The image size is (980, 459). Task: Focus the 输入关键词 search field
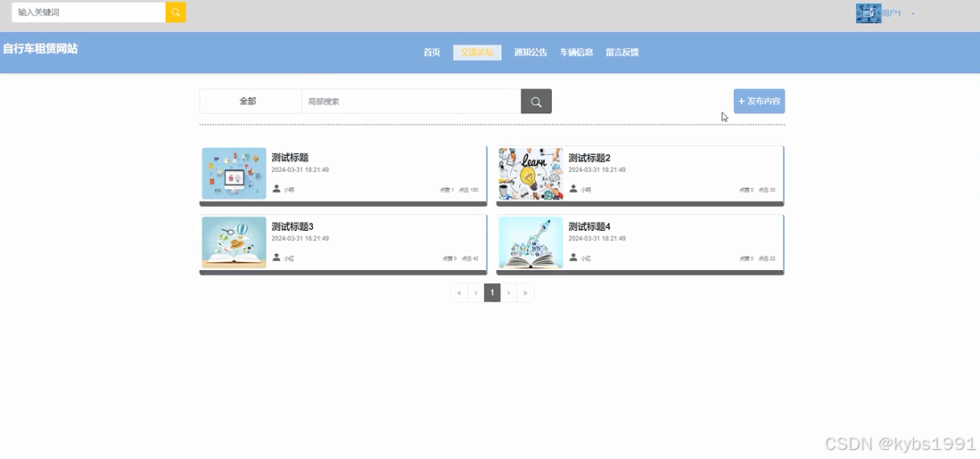click(x=89, y=12)
